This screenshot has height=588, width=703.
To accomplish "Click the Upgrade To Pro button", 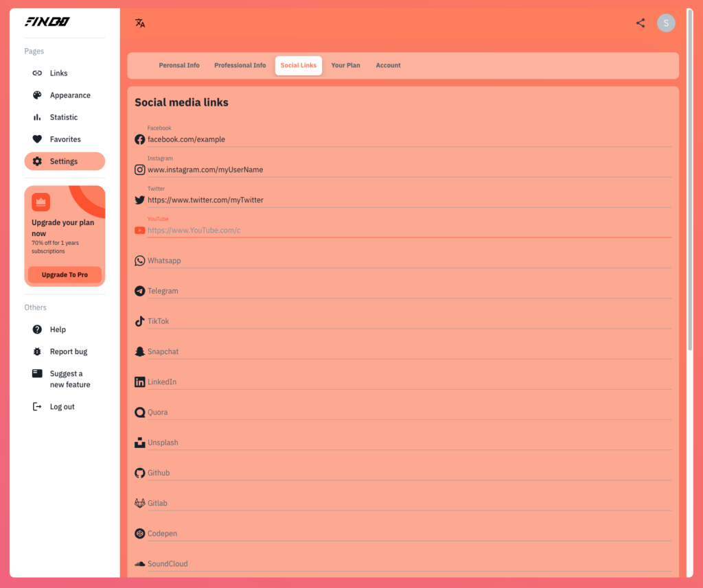I will coord(65,274).
